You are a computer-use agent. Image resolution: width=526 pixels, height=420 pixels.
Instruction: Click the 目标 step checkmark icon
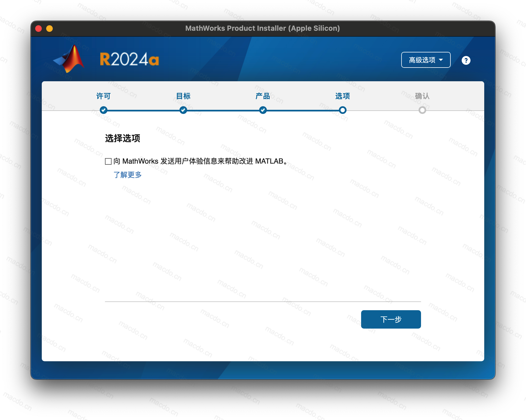tap(183, 110)
